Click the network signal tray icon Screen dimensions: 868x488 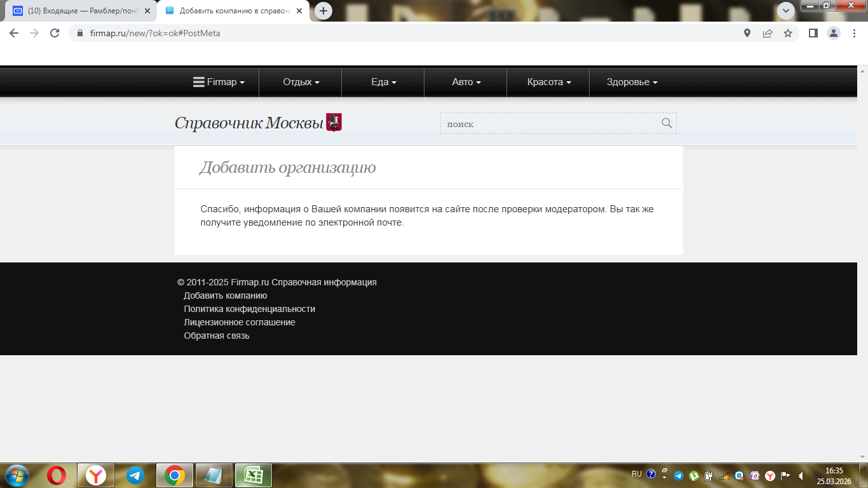tap(724, 475)
